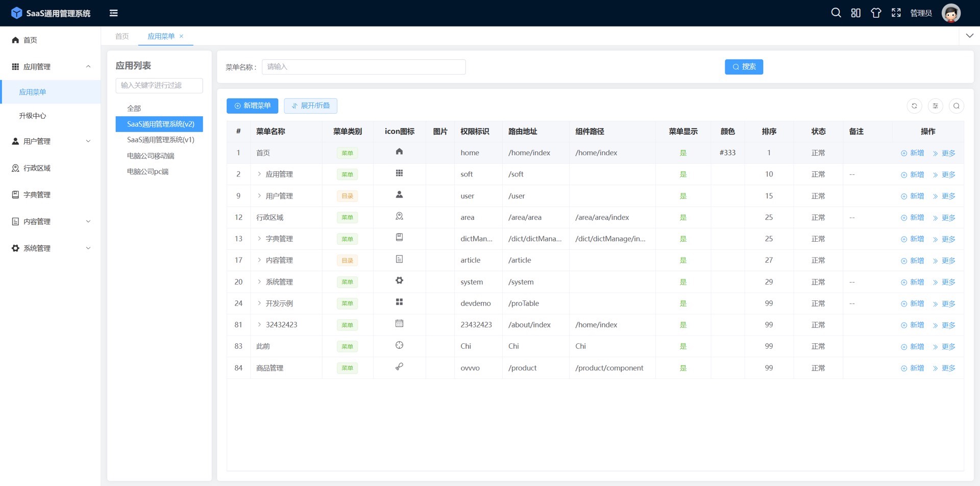
Task: Click the theme shirt icon in header
Action: (x=876, y=13)
